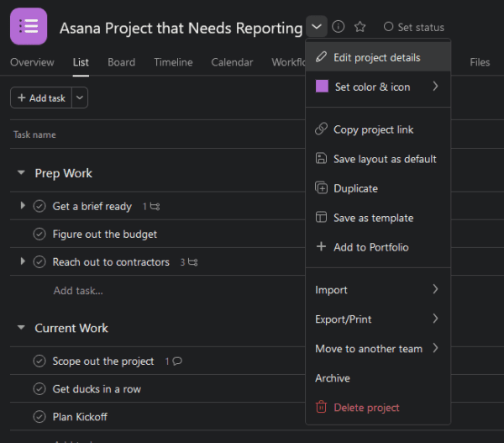The height and width of the screenshot is (443, 504).
Task: Open the Add task dropdown arrow
Action: [x=80, y=98]
